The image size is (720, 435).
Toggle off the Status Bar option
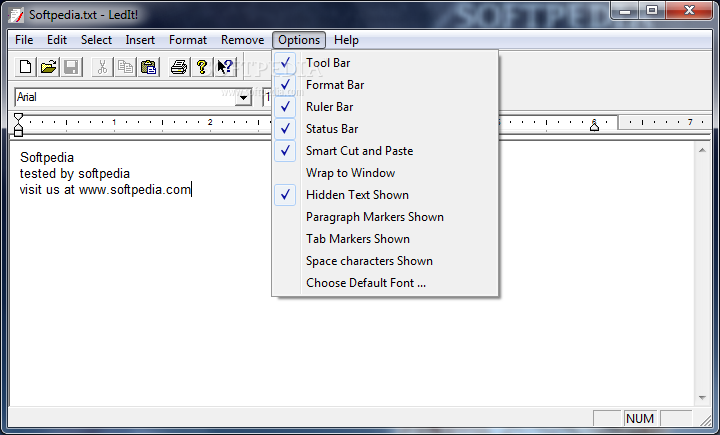coord(385,129)
